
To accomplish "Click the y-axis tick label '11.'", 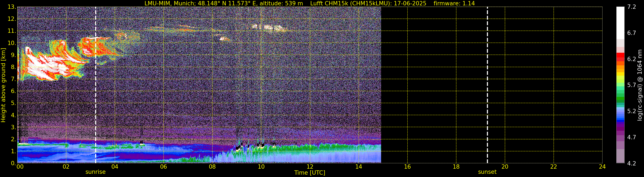I will (12, 31).
